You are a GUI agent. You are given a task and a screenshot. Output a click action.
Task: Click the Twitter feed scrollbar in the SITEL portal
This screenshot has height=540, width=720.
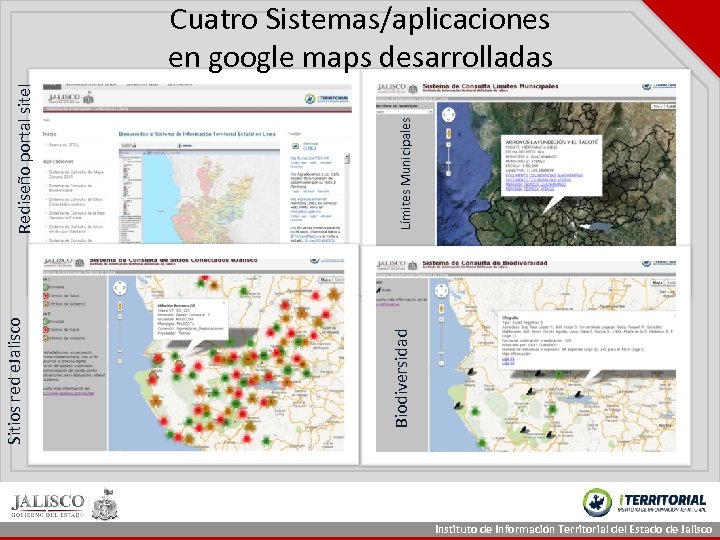click(x=347, y=159)
